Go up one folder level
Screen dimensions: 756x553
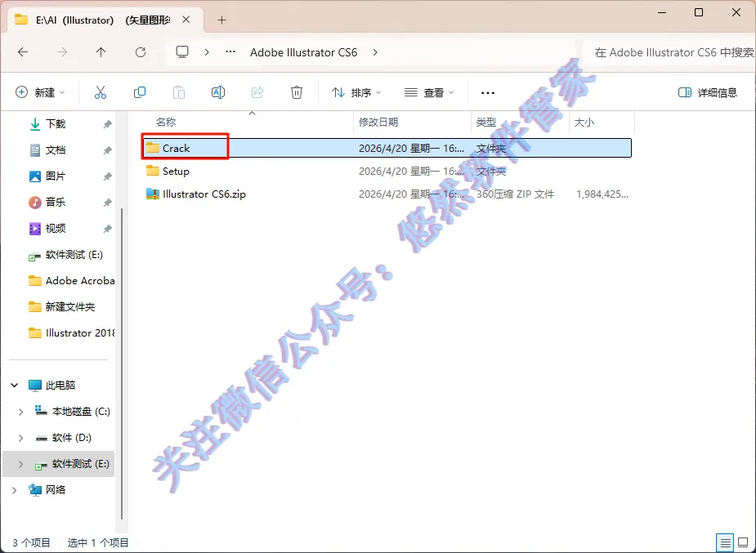101,52
